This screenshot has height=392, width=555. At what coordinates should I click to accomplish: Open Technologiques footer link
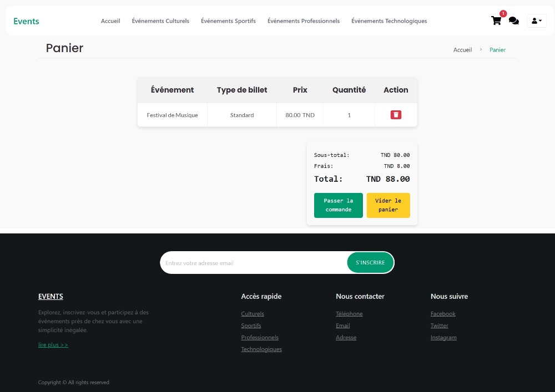[261, 349]
